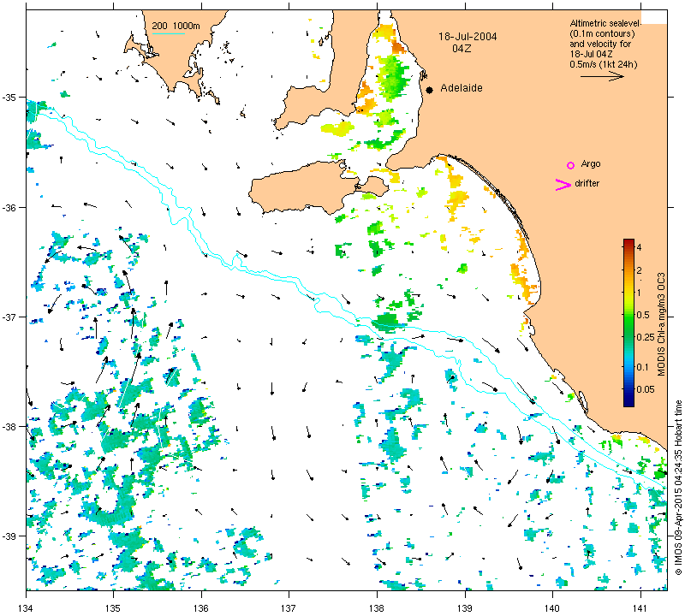The image size is (685, 616).
Task: Click the green middle section of the colorbar
Action: (x=628, y=323)
